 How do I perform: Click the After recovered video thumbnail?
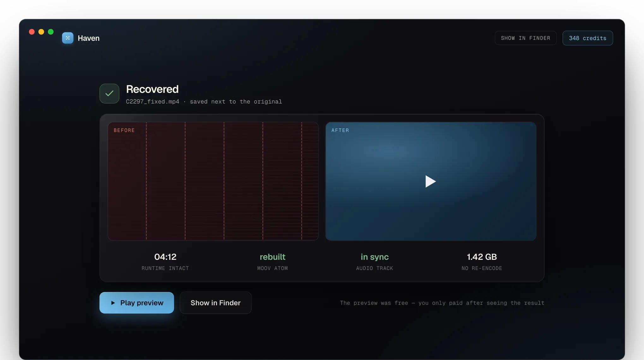pyautogui.click(x=431, y=181)
